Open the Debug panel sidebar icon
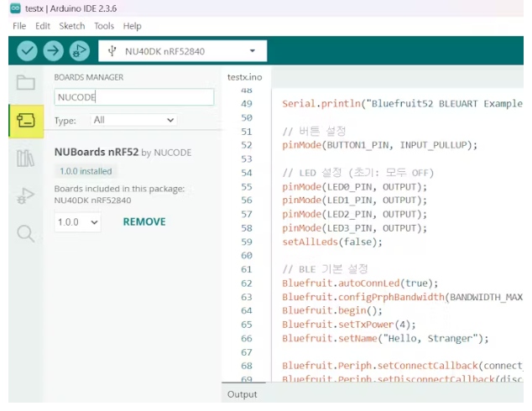 coord(26,196)
